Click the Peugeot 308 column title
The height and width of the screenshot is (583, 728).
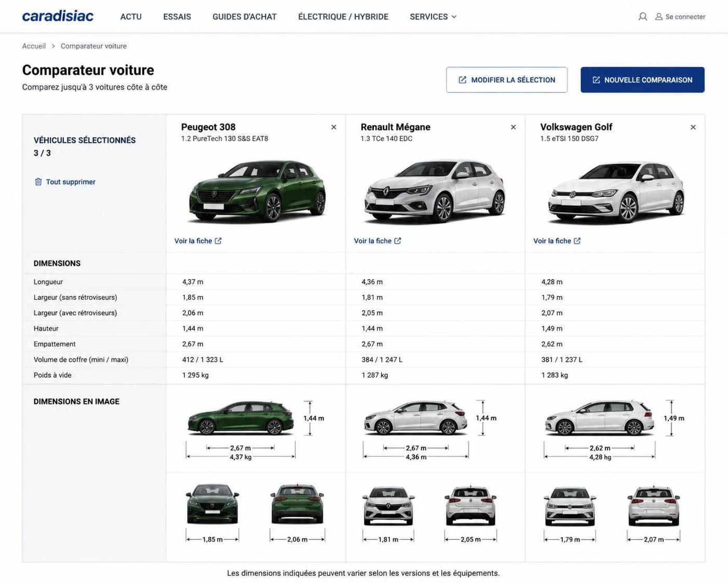208,127
